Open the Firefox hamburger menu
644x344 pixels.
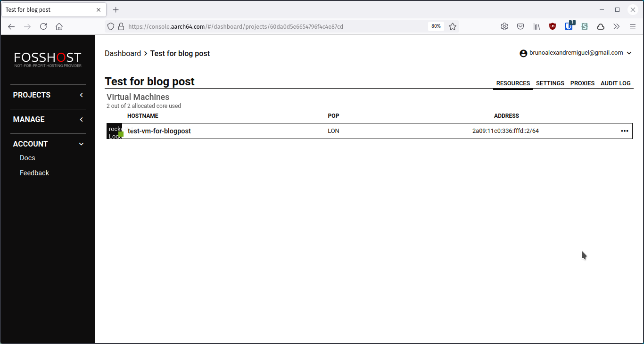pos(633,26)
